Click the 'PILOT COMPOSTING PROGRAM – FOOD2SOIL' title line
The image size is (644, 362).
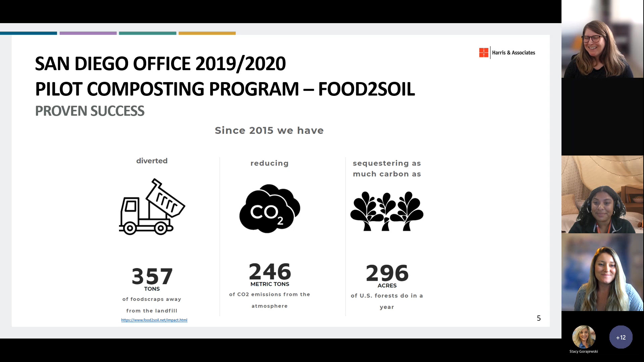(225, 89)
